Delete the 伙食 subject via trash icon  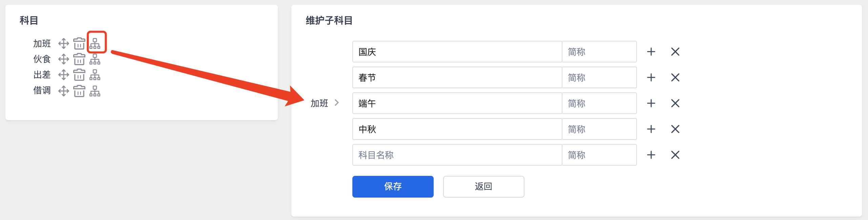pyautogui.click(x=79, y=59)
